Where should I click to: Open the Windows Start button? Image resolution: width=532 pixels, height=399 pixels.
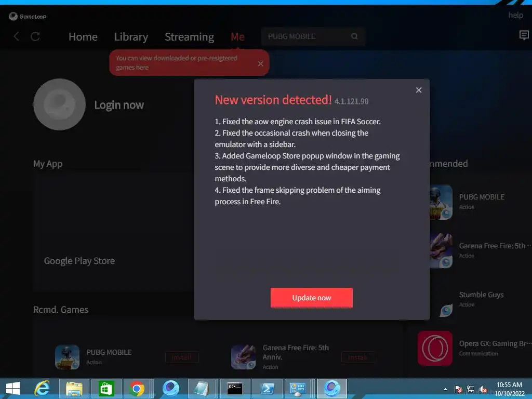click(x=13, y=388)
